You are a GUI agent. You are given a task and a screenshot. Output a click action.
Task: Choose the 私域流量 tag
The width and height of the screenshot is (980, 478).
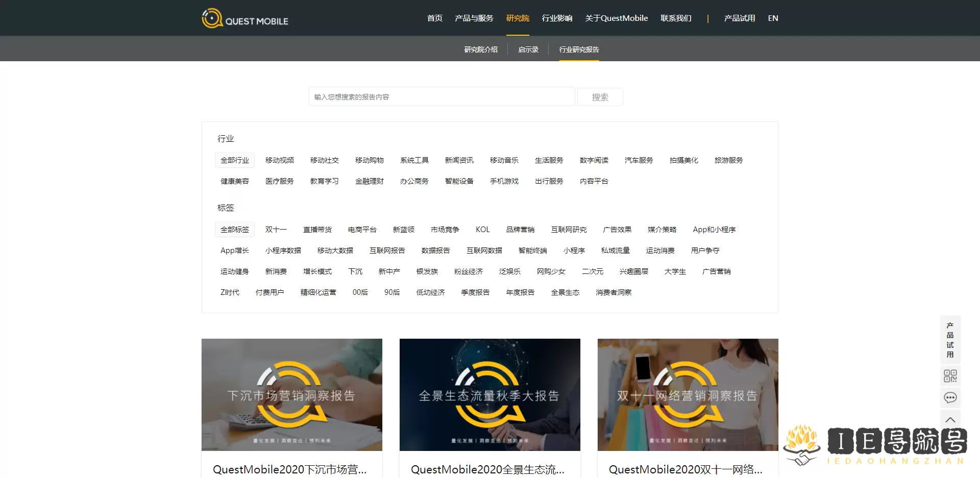[616, 250]
